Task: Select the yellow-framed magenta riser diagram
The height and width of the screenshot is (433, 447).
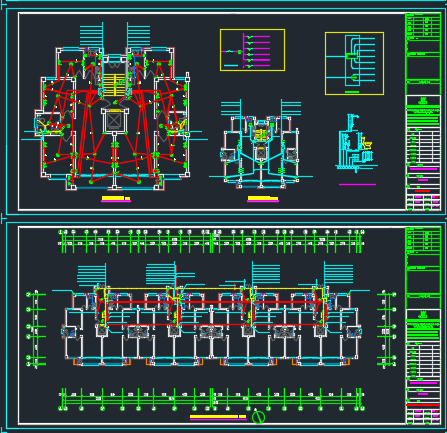Action: (252, 50)
